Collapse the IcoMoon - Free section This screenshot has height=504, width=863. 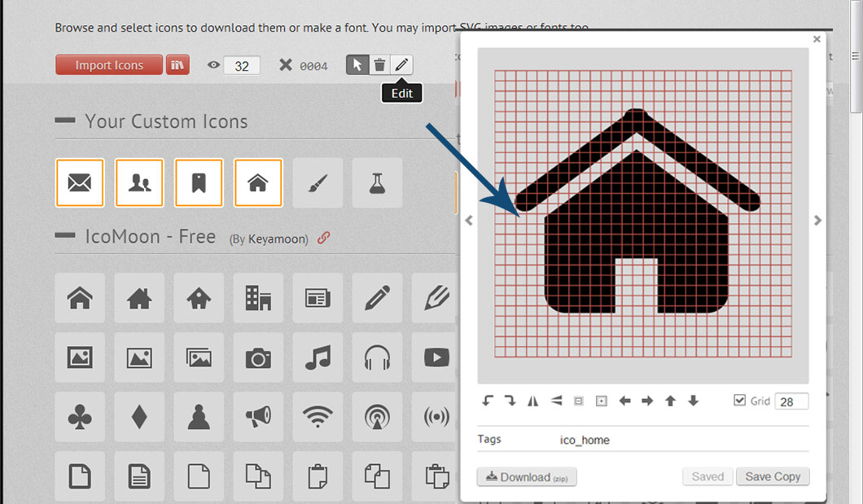(x=65, y=235)
